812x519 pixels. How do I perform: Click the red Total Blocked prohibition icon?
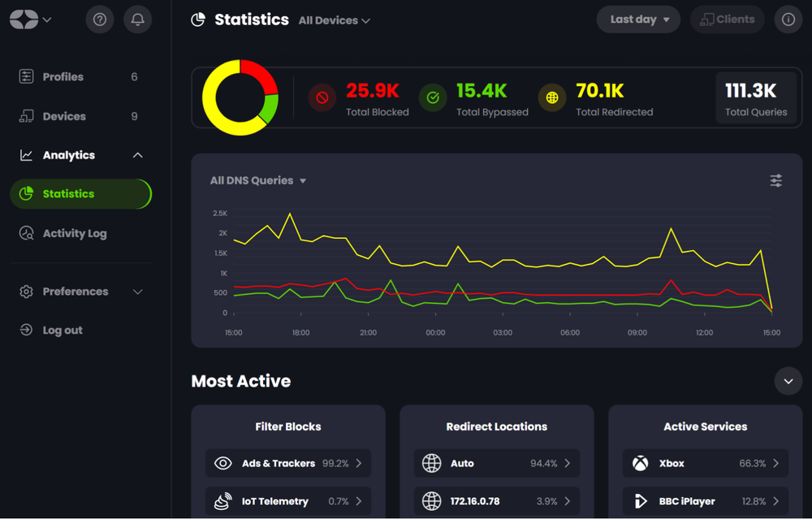pyautogui.click(x=322, y=97)
